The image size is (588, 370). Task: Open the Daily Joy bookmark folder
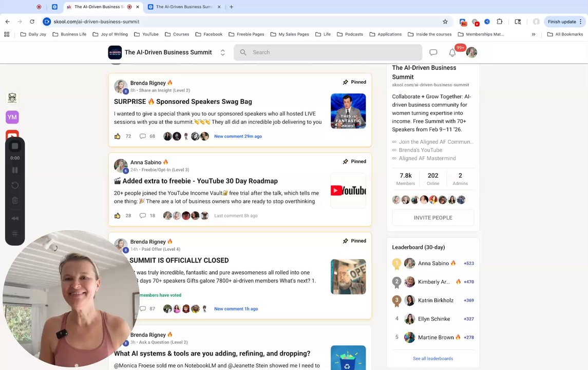click(33, 34)
